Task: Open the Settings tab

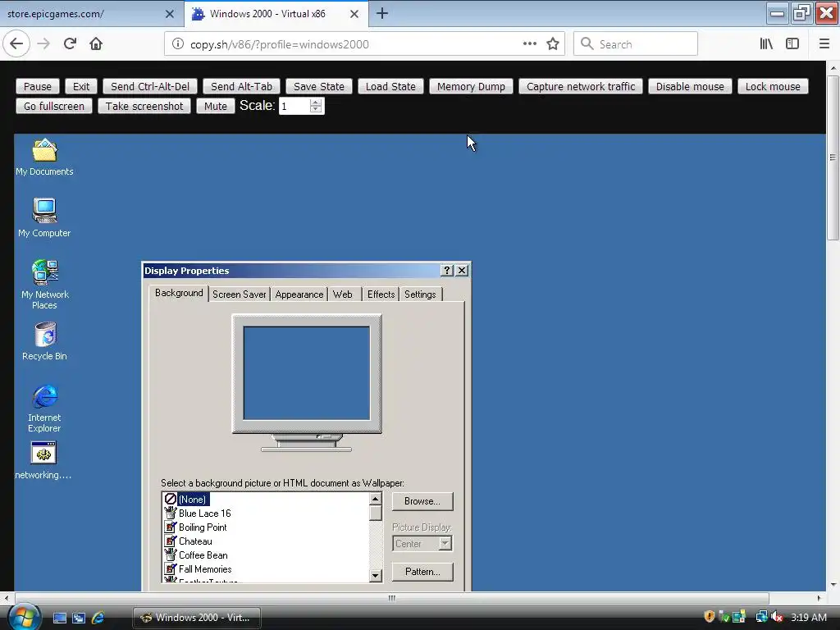Action: pyautogui.click(x=420, y=294)
